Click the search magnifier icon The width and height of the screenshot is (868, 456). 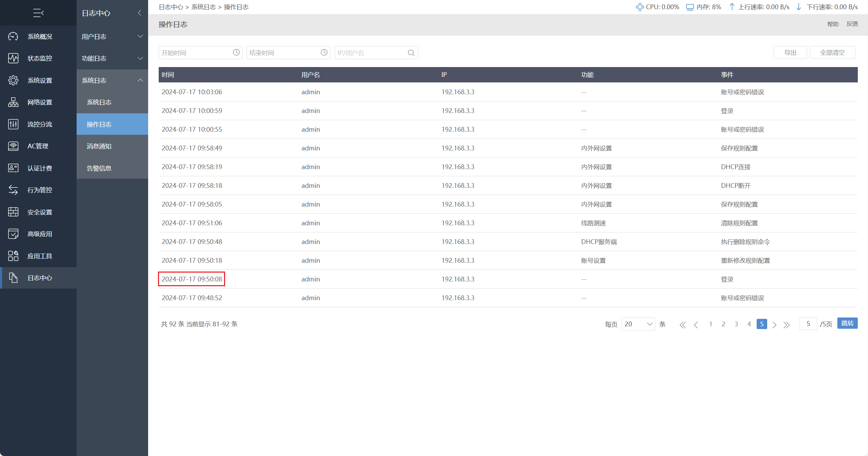[411, 53]
